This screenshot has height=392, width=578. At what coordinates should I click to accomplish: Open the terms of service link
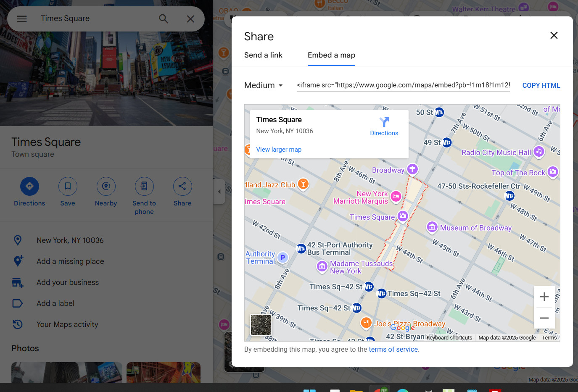pyautogui.click(x=393, y=349)
